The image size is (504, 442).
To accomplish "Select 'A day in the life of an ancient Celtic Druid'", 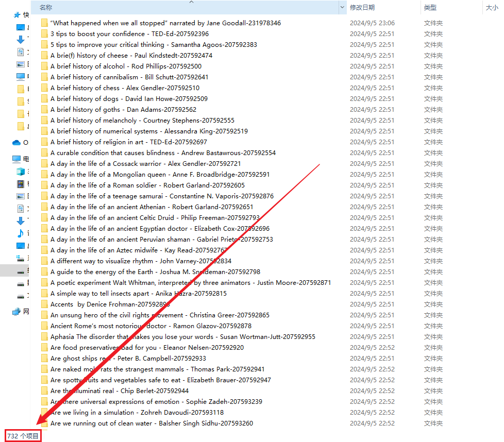I will (155, 218).
